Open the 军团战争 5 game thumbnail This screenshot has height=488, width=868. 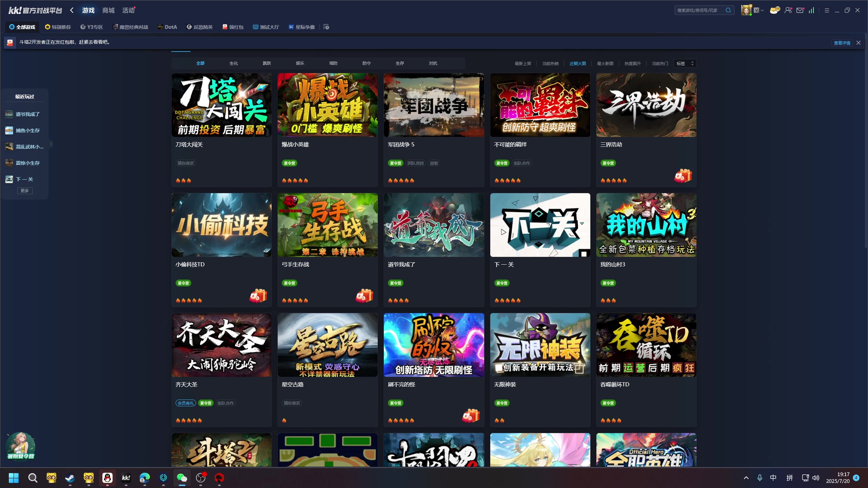[434, 105]
